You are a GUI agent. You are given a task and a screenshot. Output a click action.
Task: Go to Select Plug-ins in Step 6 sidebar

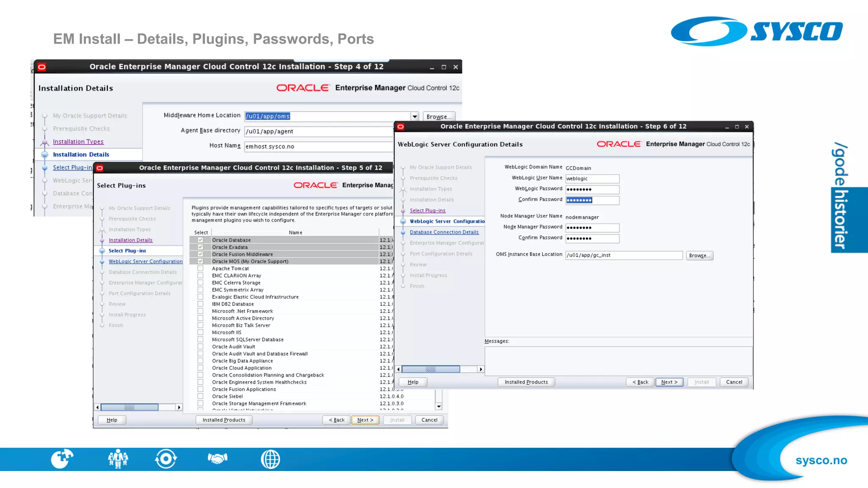[x=428, y=211]
